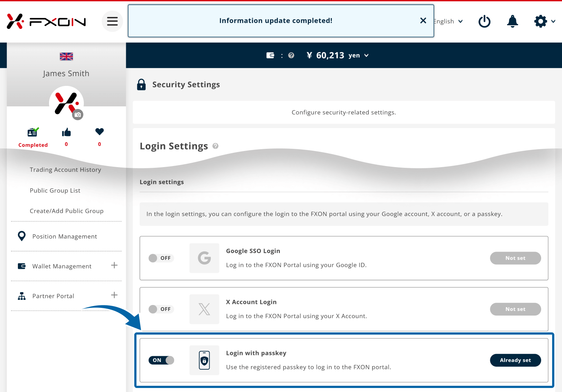562x392 pixels.
Task: Open the gear settings menu
Action: pyautogui.click(x=544, y=21)
